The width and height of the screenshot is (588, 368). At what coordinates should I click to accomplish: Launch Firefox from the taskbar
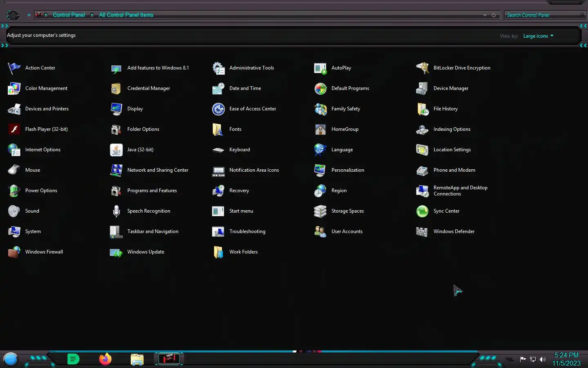(105, 359)
